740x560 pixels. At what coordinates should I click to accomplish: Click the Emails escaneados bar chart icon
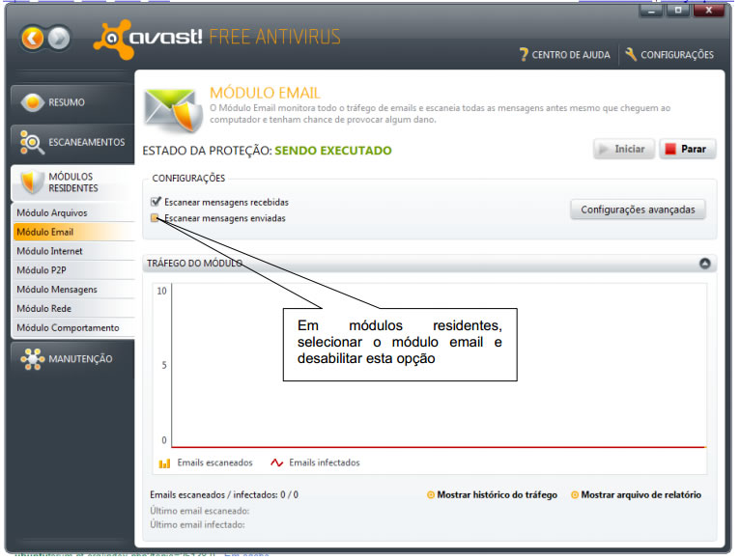(x=164, y=463)
